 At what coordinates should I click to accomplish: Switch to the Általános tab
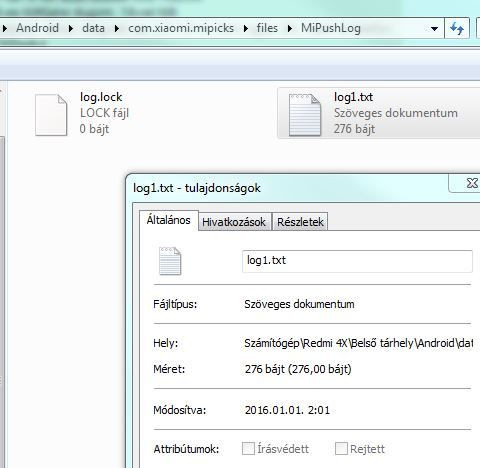click(x=169, y=220)
